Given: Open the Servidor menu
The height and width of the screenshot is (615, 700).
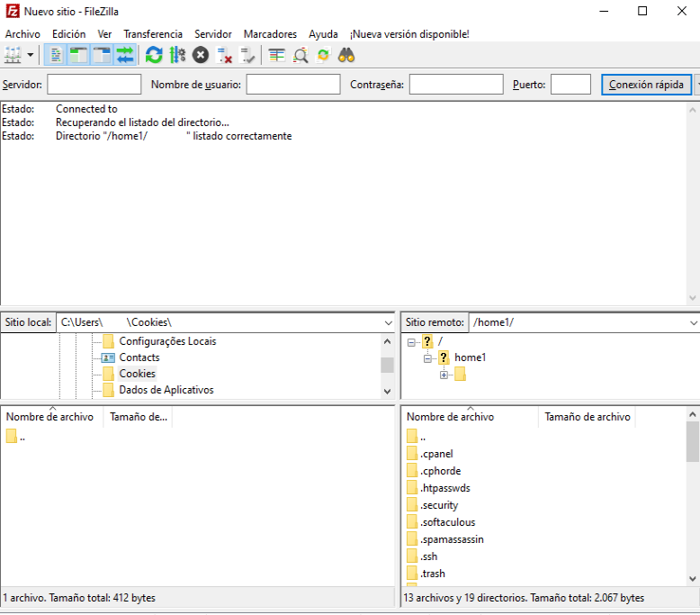Looking at the screenshot, I should click(213, 34).
